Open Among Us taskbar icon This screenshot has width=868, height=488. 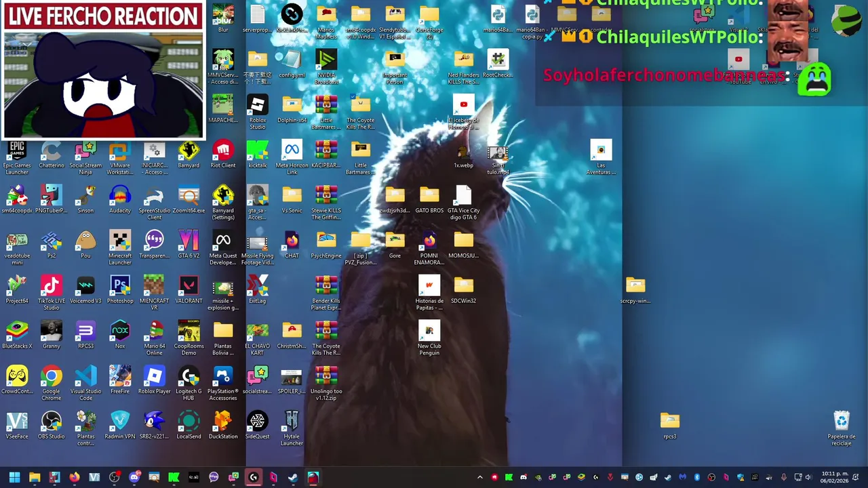pos(313,478)
